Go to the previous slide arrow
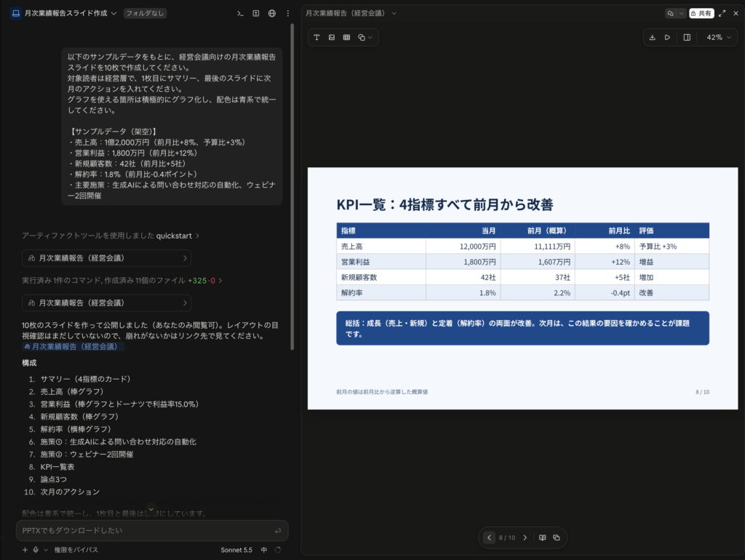The image size is (745, 560). pos(489,537)
